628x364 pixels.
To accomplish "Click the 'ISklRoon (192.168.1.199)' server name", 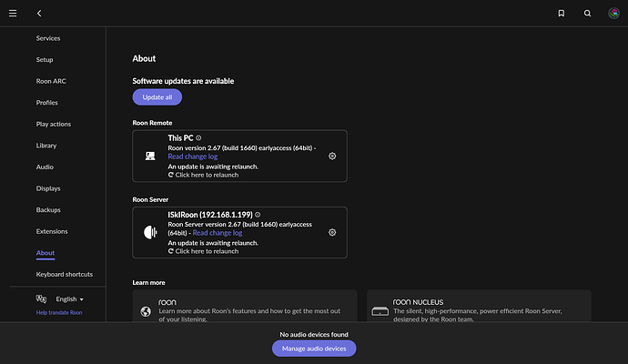I will pyautogui.click(x=210, y=215).
